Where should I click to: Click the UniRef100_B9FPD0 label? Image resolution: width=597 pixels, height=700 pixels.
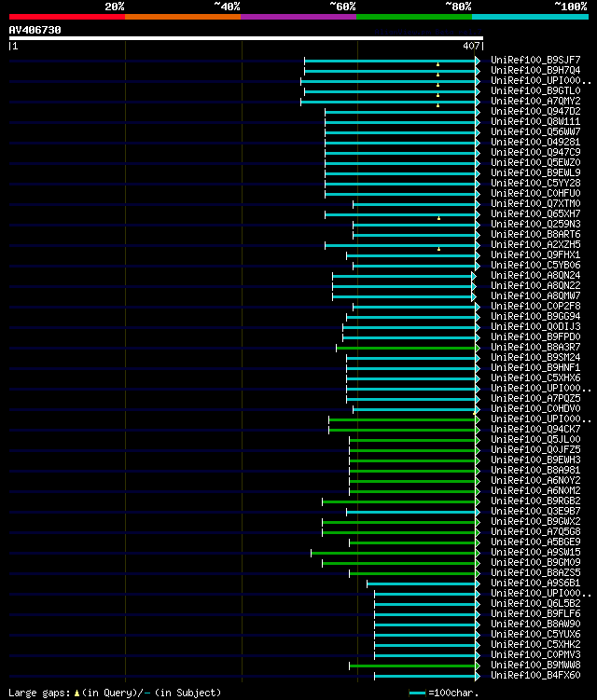pos(535,337)
